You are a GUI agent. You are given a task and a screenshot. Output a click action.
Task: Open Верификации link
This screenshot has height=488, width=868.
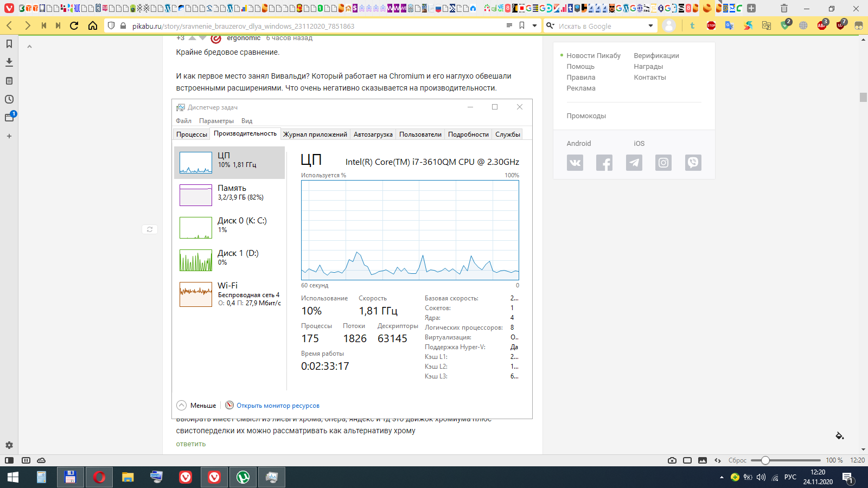[656, 55]
